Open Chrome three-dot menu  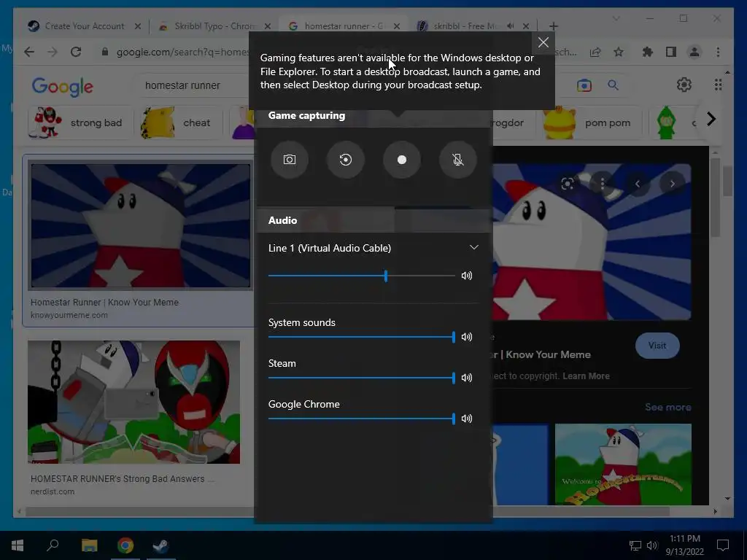click(718, 52)
